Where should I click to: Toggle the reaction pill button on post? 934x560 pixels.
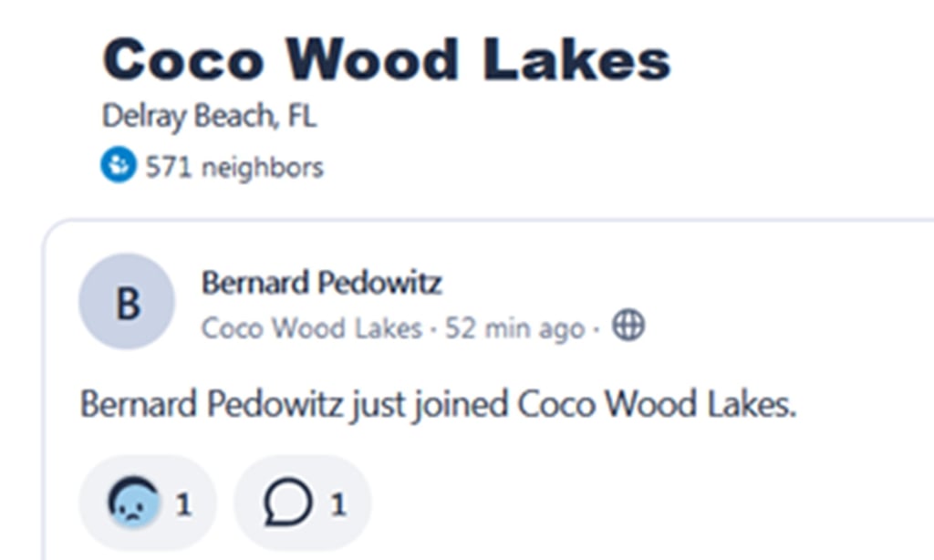tap(148, 503)
